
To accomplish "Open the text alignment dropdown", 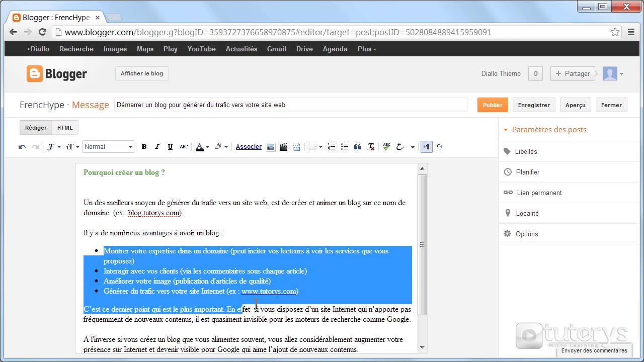I will [315, 147].
